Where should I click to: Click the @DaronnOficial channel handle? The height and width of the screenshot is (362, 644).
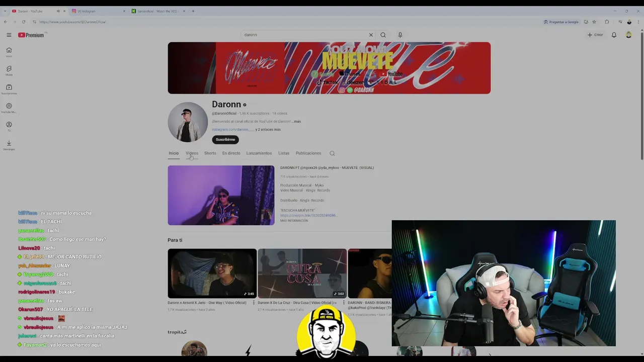pyautogui.click(x=224, y=114)
